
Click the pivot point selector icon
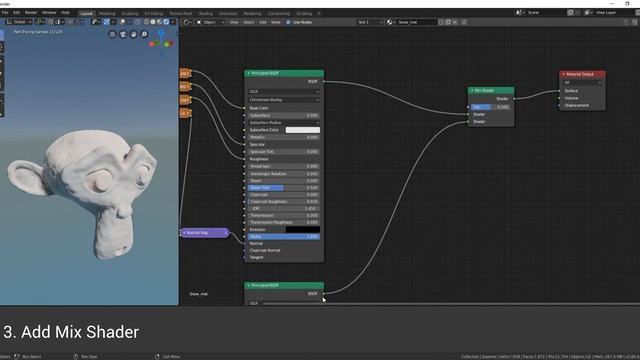click(40, 22)
